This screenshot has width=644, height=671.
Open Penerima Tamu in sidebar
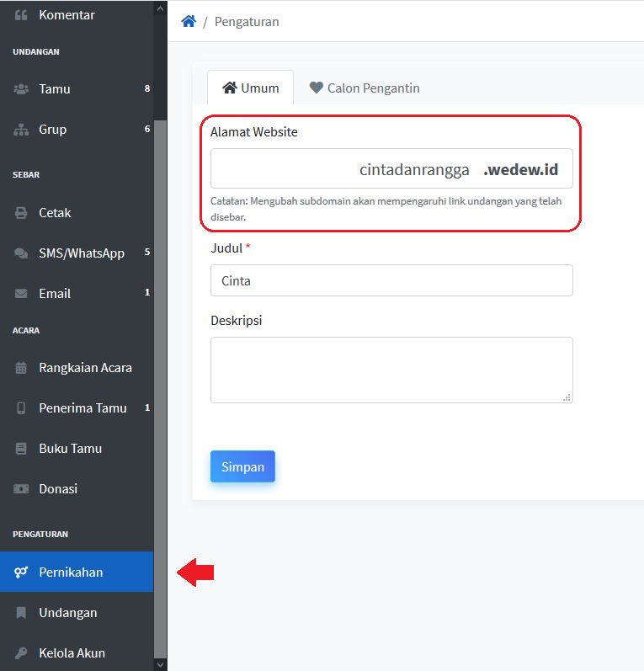[x=77, y=408]
